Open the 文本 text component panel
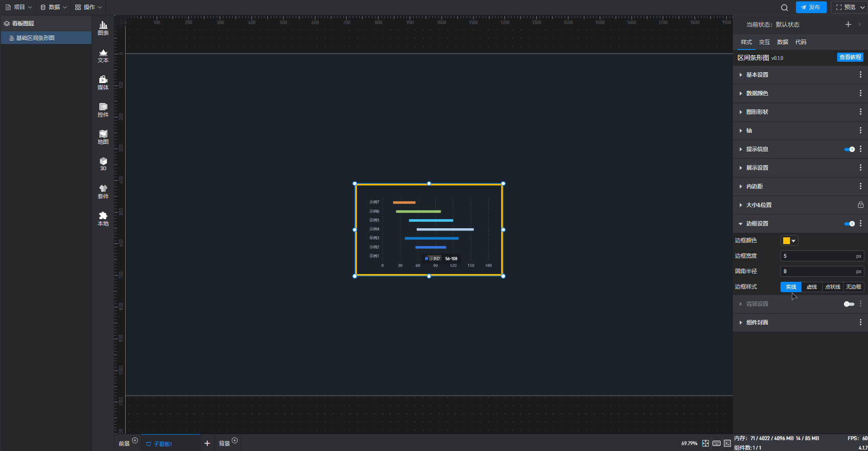This screenshot has height=451, width=868. click(103, 56)
